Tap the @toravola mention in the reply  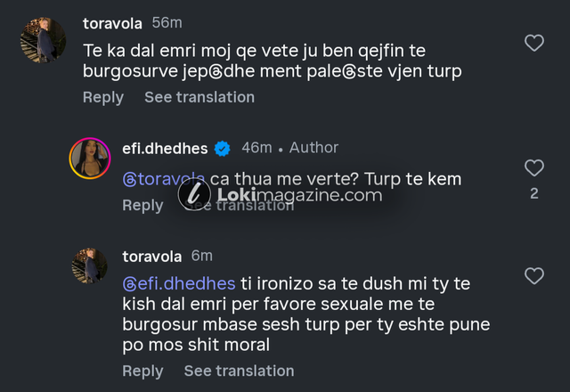(164, 178)
